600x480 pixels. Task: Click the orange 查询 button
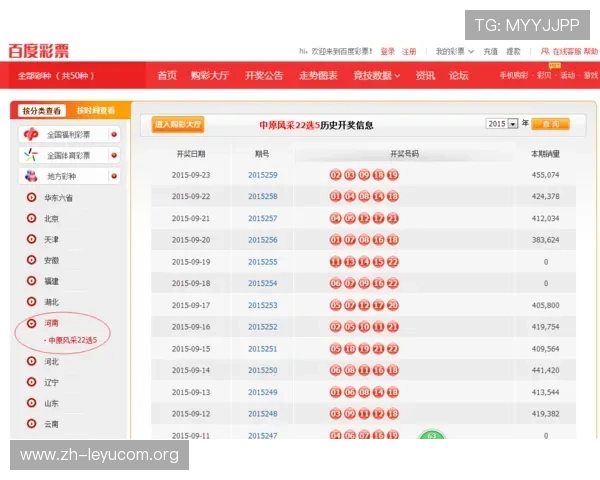pyautogui.click(x=551, y=124)
